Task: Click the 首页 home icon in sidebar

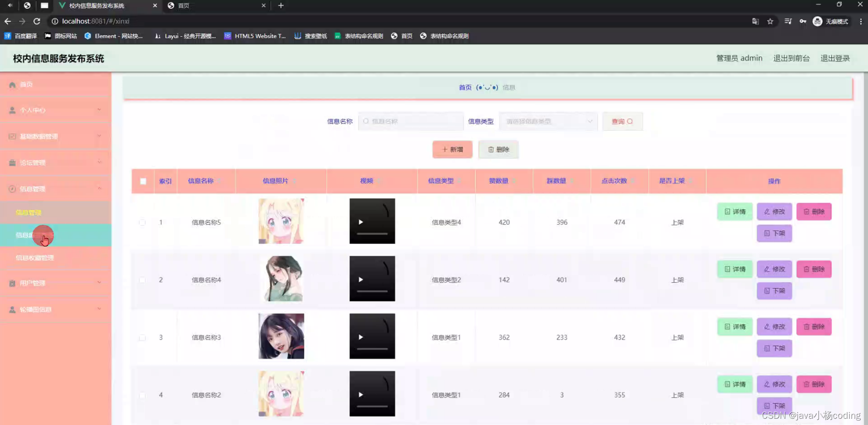Action: tap(13, 85)
